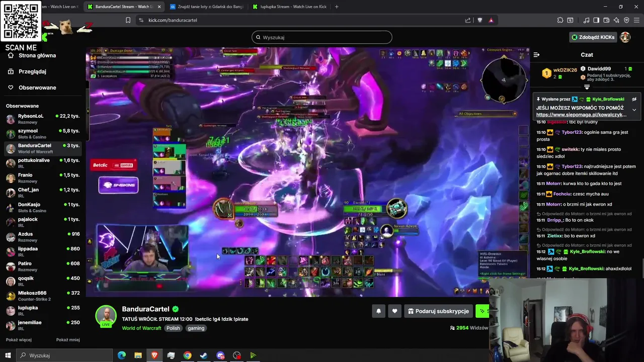Open Discord from taskbar

tap(220, 355)
